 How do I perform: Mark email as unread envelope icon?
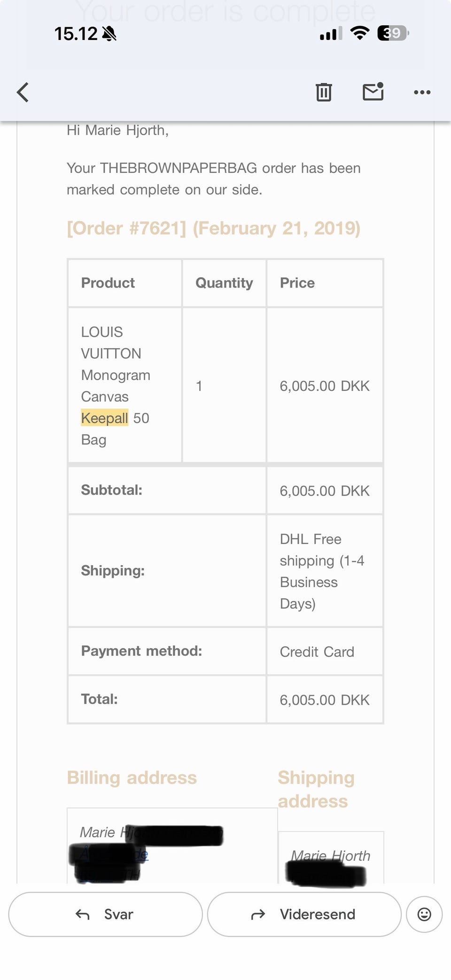click(x=373, y=92)
